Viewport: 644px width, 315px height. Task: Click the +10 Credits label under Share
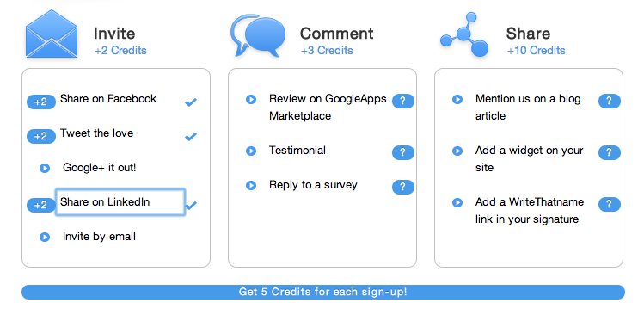[536, 51]
